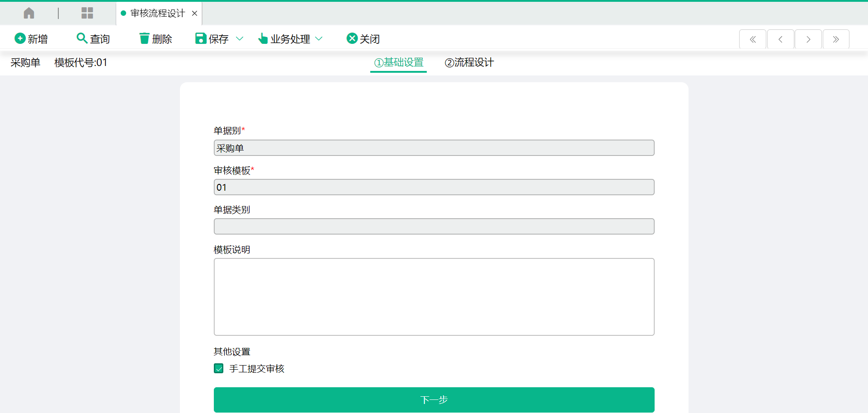Click into the 模板说明 text area
Image resolution: width=868 pixels, height=413 pixels.
click(434, 296)
